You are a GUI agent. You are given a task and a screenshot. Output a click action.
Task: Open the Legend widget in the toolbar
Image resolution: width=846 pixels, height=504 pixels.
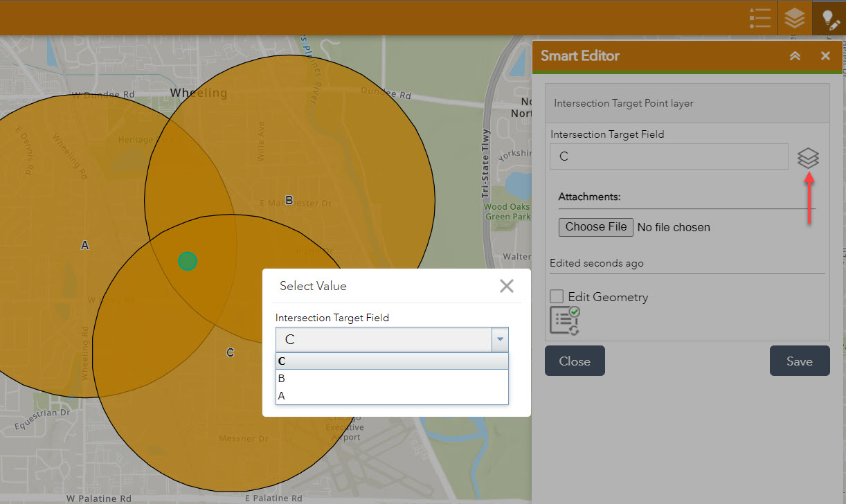[759, 18]
